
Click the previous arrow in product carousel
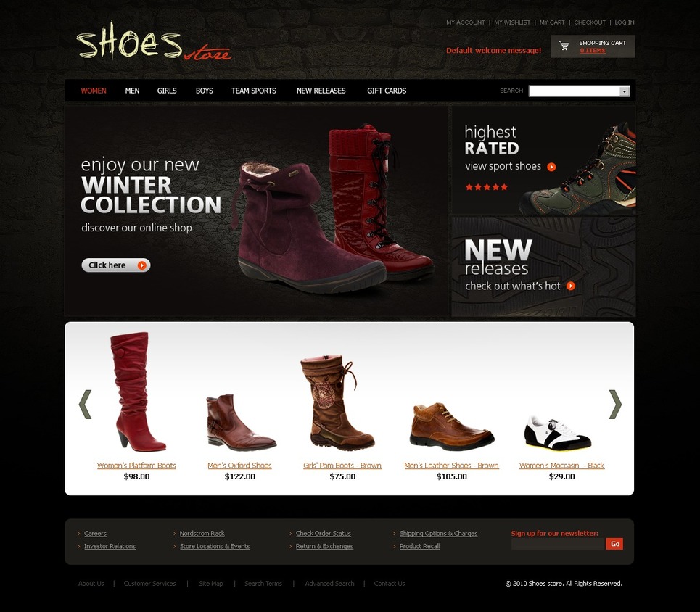[85, 405]
